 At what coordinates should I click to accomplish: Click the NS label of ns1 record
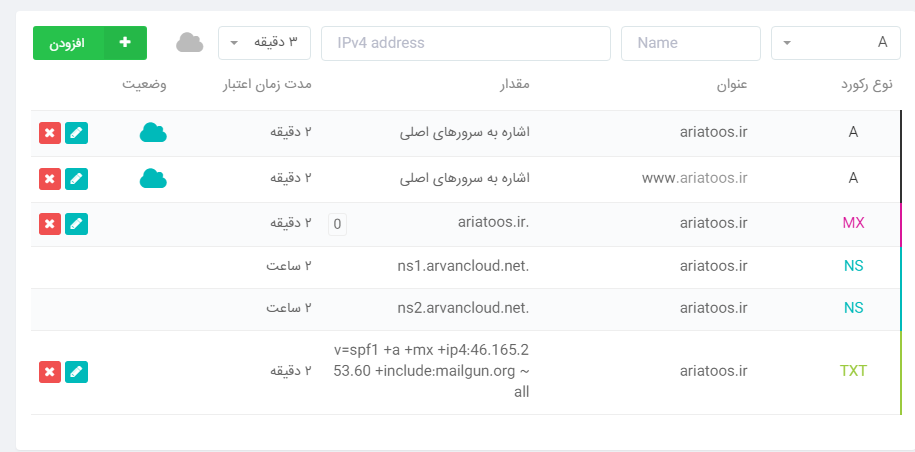853,267
